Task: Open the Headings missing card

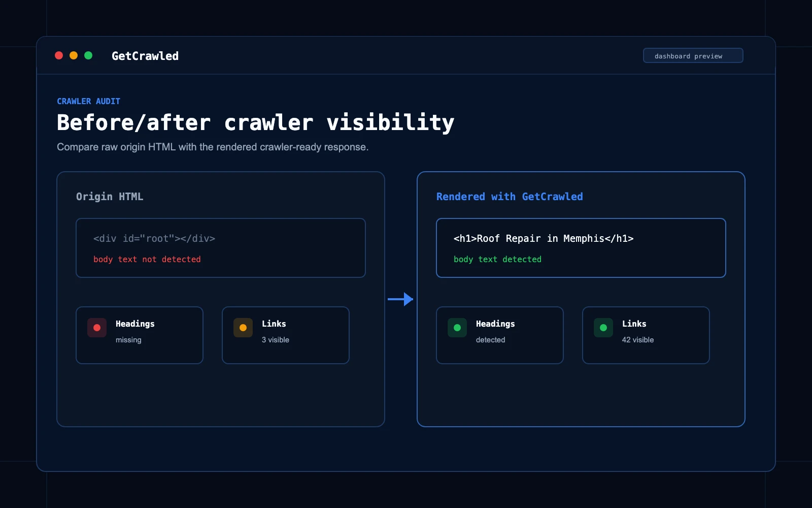Action: [140, 335]
